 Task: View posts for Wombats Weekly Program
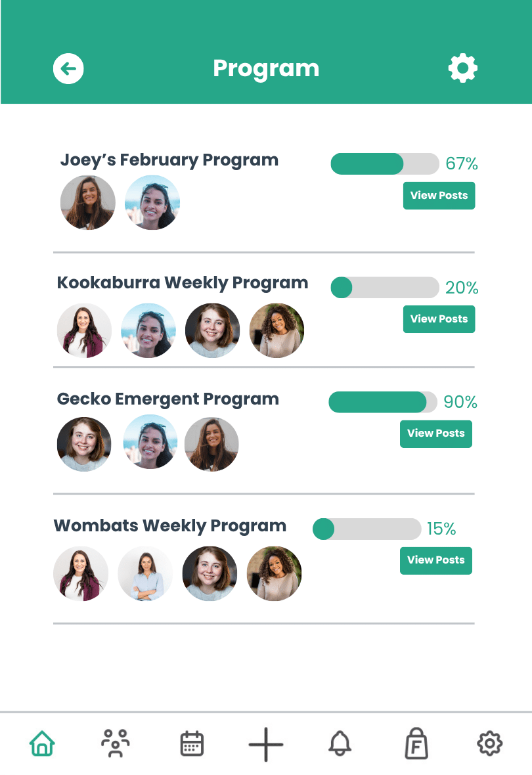(435, 560)
